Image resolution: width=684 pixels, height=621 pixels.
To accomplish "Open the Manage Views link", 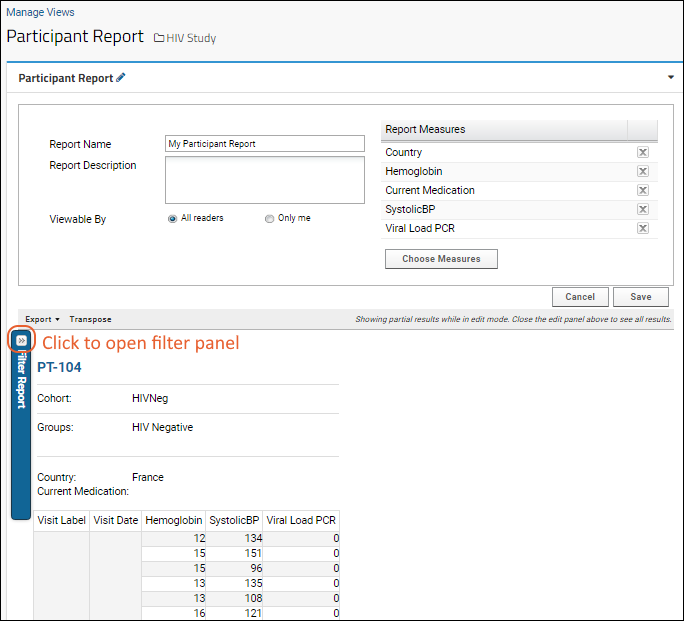I will (40, 12).
